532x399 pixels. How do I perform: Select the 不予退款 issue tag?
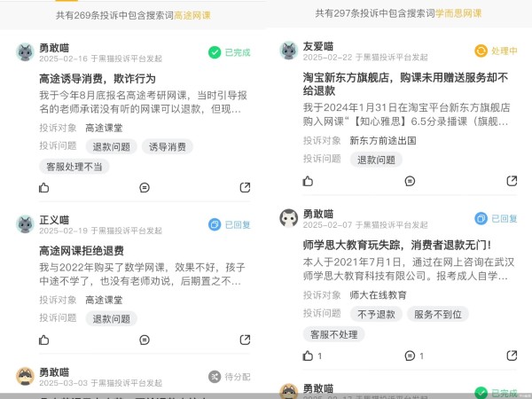(376, 314)
